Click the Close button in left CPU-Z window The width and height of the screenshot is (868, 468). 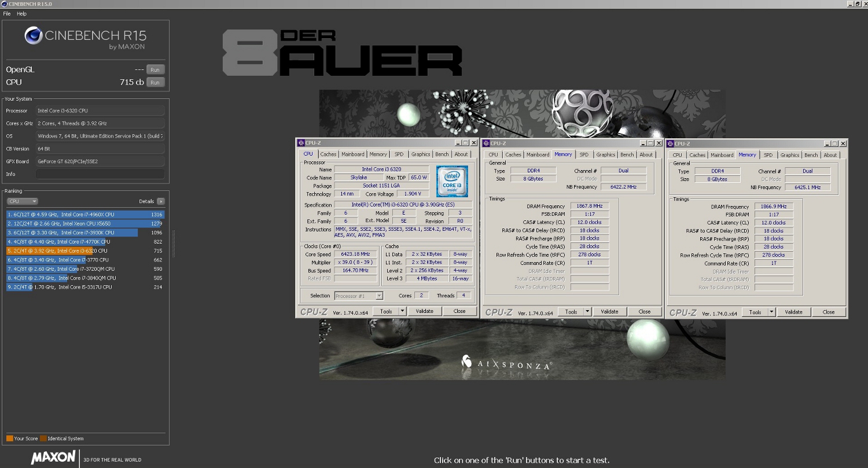click(459, 311)
